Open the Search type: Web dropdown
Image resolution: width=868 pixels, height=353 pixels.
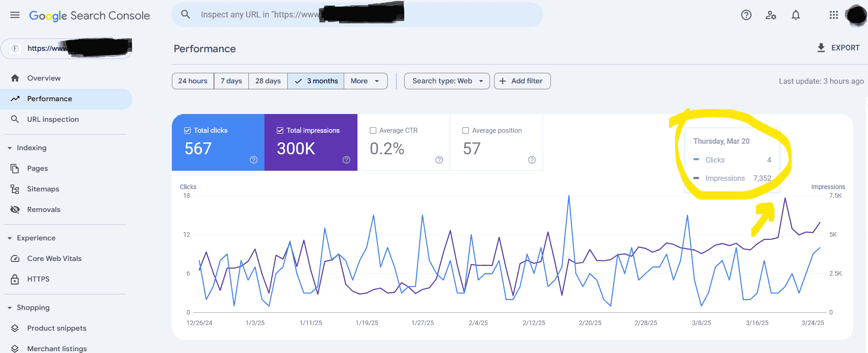click(447, 81)
